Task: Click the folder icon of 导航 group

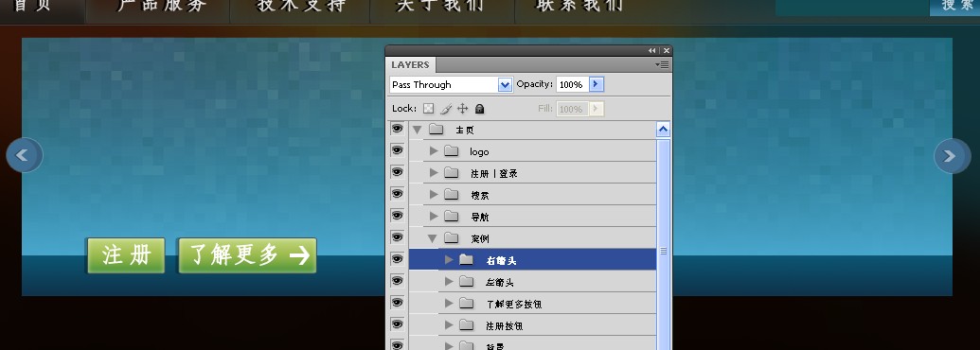Action: point(452,217)
